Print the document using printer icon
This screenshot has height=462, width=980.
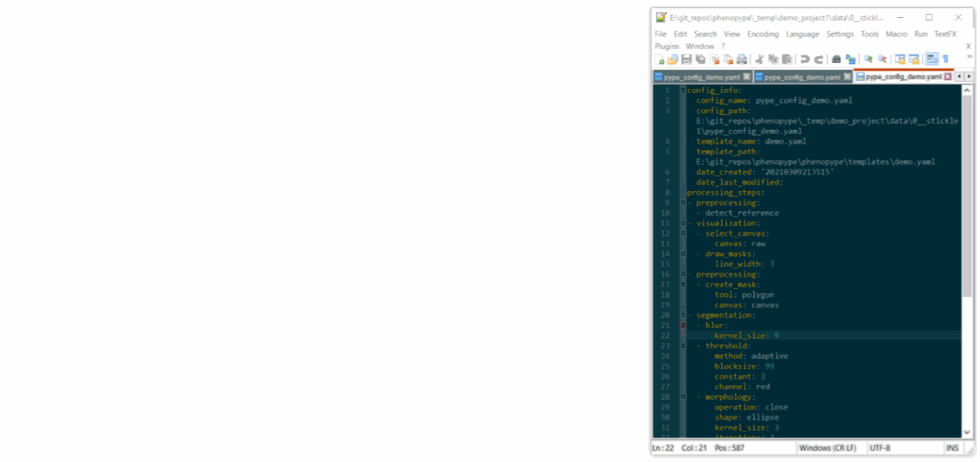pos(742,60)
